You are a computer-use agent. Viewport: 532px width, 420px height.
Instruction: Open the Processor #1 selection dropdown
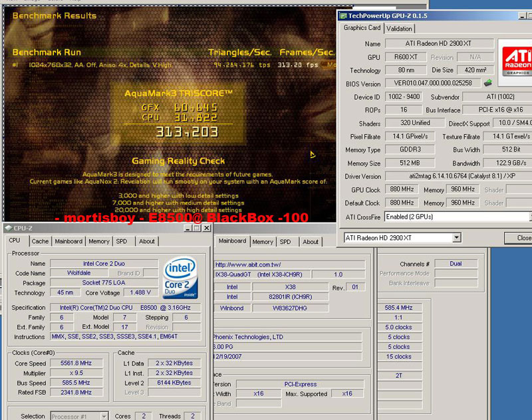104,416
